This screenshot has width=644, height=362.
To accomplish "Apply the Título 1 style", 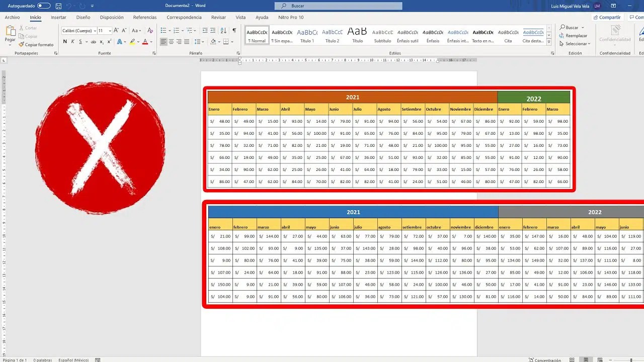I will click(x=307, y=35).
